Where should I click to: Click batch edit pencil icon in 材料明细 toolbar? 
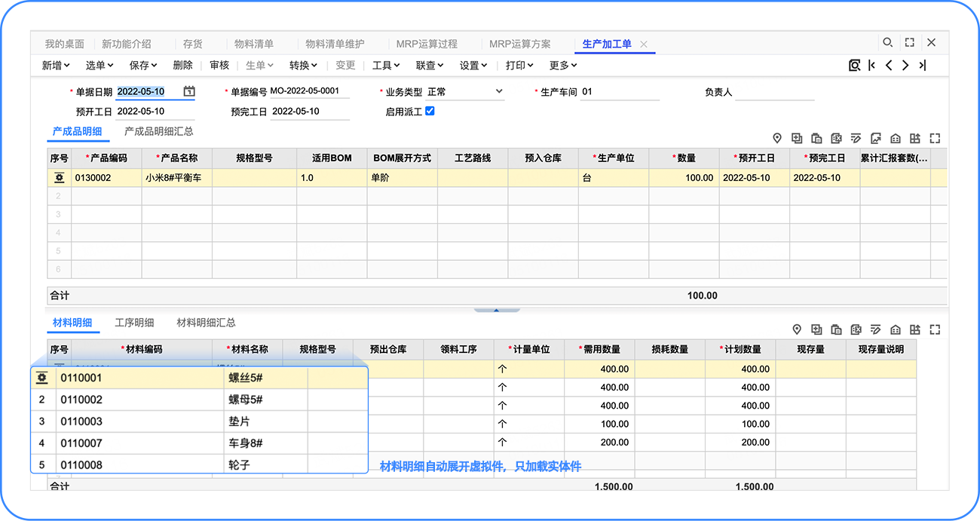tap(875, 329)
